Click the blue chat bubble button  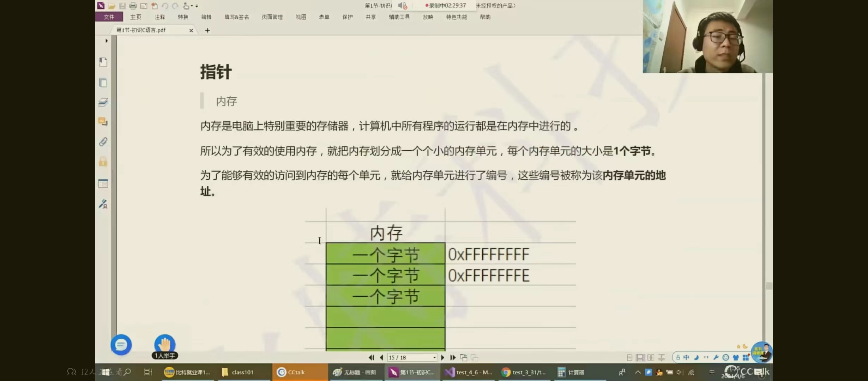pyautogui.click(x=121, y=344)
